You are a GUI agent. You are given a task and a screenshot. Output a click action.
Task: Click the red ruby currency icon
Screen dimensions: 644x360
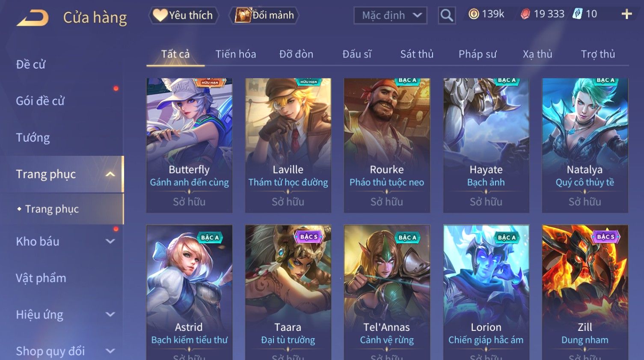pyautogui.click(x=525, y=14)
